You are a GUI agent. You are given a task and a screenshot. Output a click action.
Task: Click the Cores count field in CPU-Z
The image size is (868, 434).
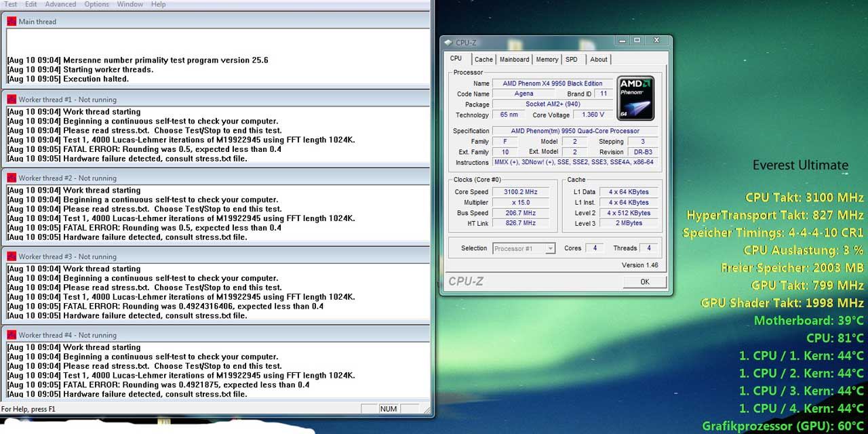tap(595, 248)
